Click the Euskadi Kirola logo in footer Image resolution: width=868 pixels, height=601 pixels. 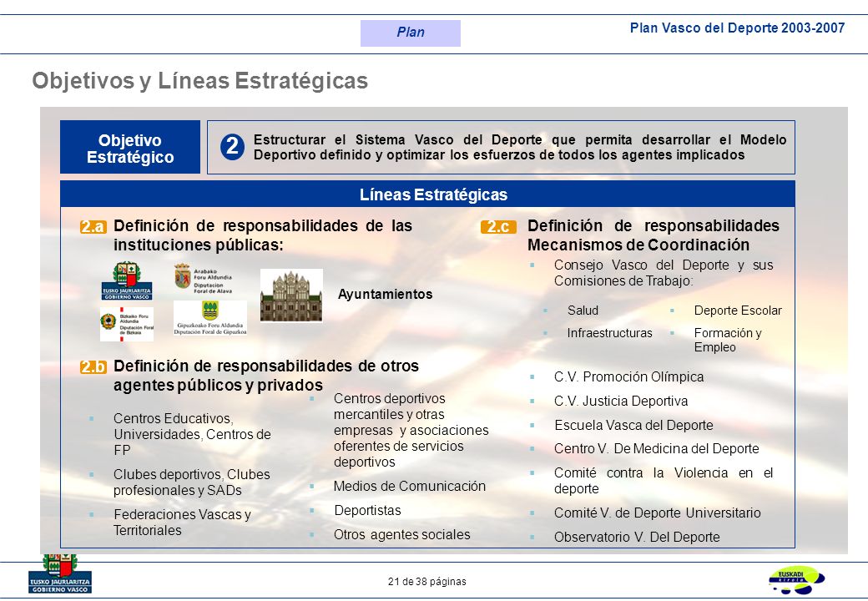click(796, 580)
